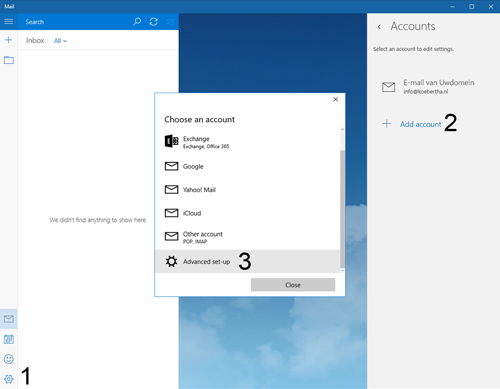Select iCloud account type
500x389 pixels.
pyautogui.click(x=248, y=213)
